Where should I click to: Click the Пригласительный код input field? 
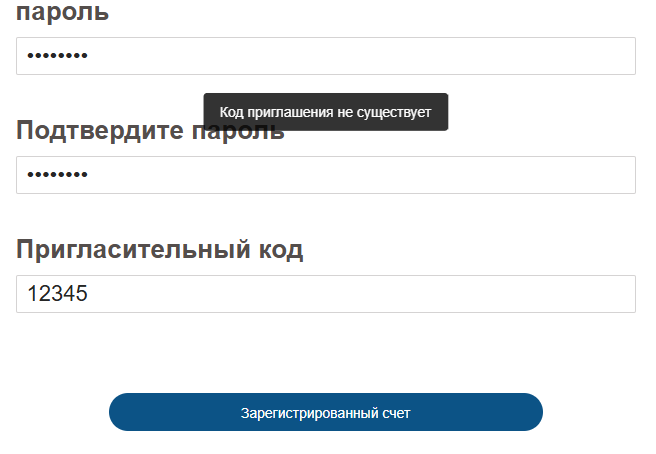click(x=325, y=294)
